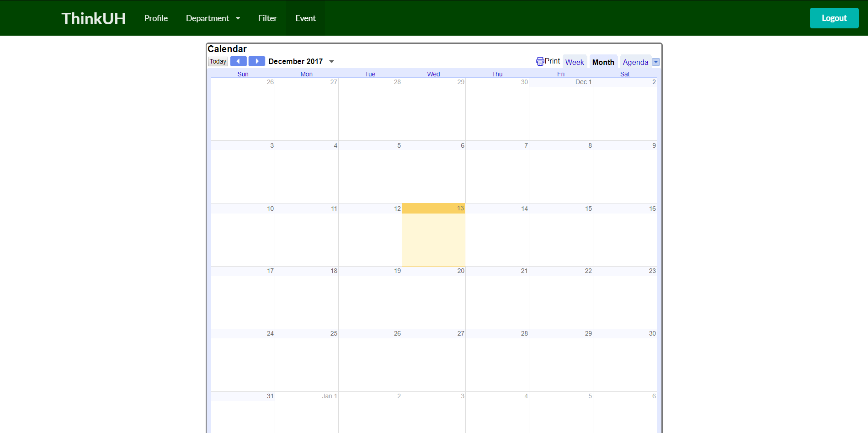Click the Dec 1 date label
Viewport: 868px width, 433px height.
(x=583, y=82)
